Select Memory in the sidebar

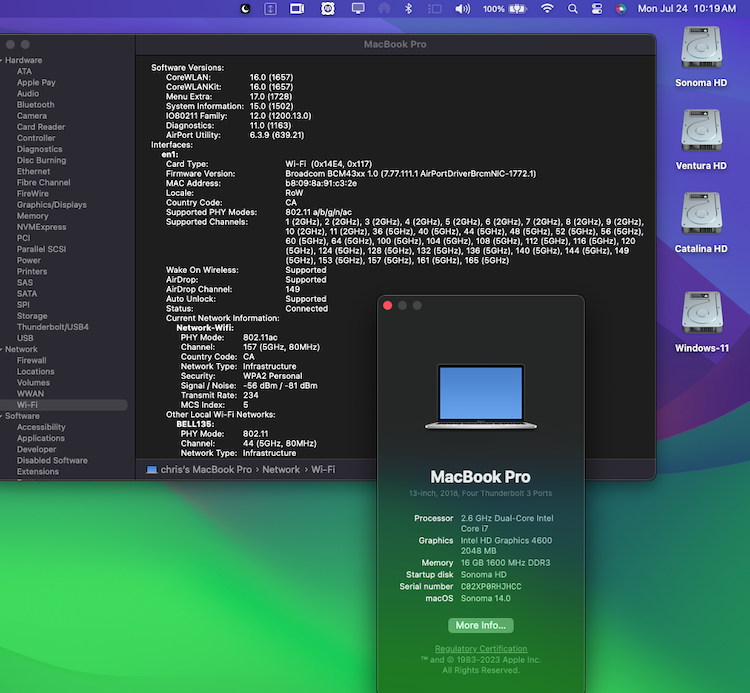pyautogui.click(x=33, y=216)
